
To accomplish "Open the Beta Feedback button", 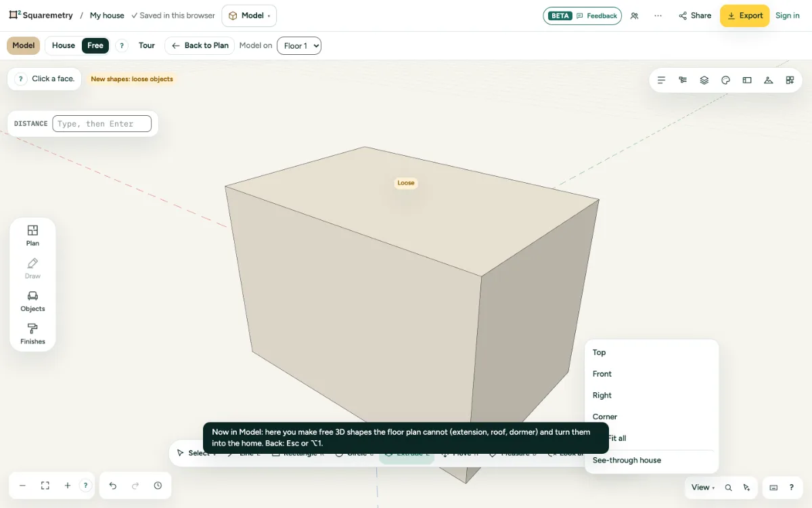I will 582,16.
